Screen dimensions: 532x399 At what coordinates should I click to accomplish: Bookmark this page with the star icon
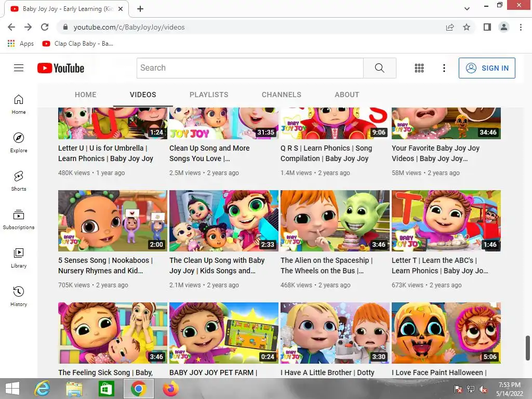[467, 27]
